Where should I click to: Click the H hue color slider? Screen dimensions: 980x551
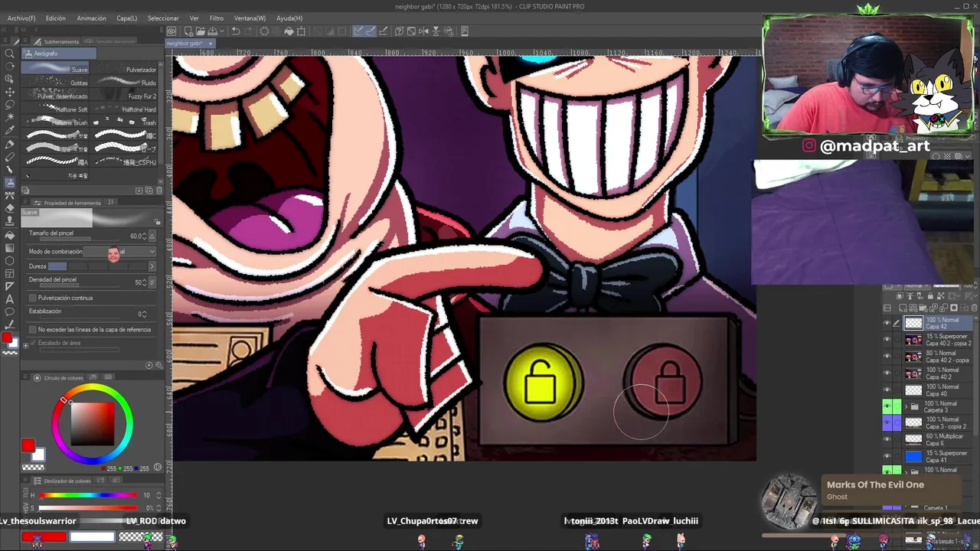[x=88, y=495]
